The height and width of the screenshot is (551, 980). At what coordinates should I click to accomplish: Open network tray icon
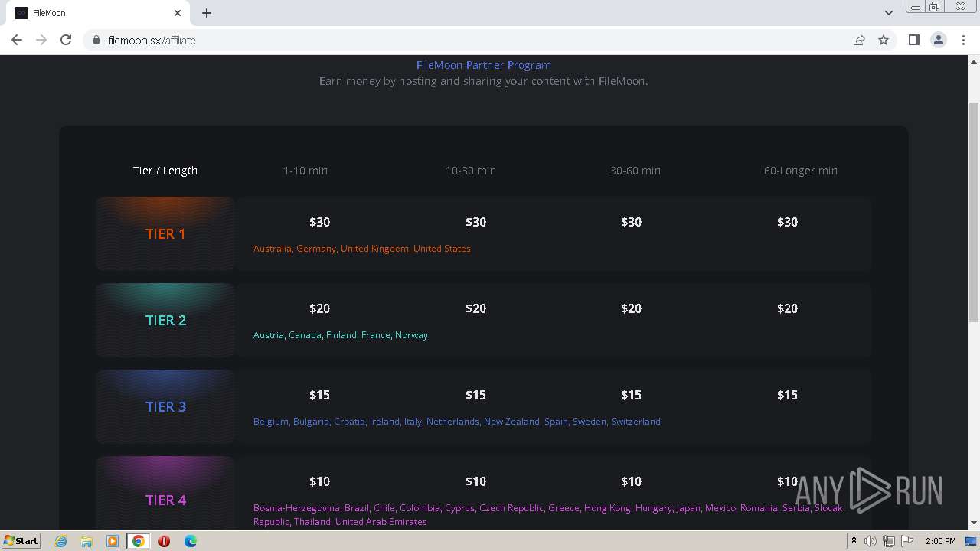889,541
